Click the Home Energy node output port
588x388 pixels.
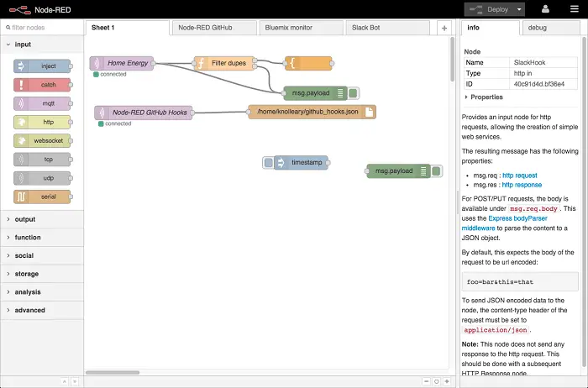[153, 63]
